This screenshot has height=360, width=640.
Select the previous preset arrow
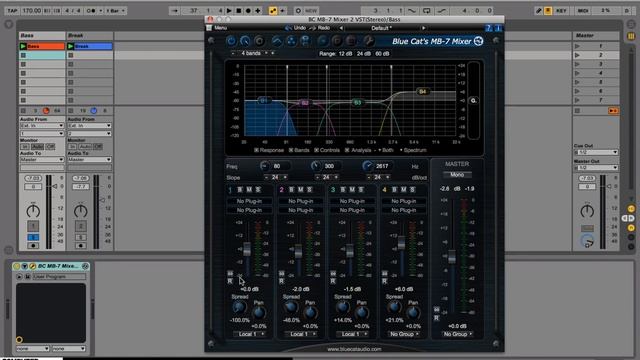[x=341, y=28]
